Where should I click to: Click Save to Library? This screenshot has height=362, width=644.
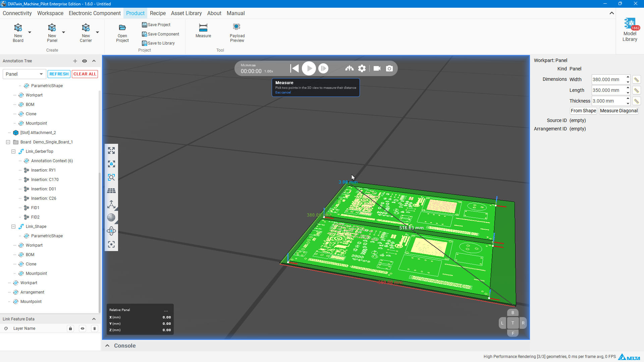coord(158,43)
